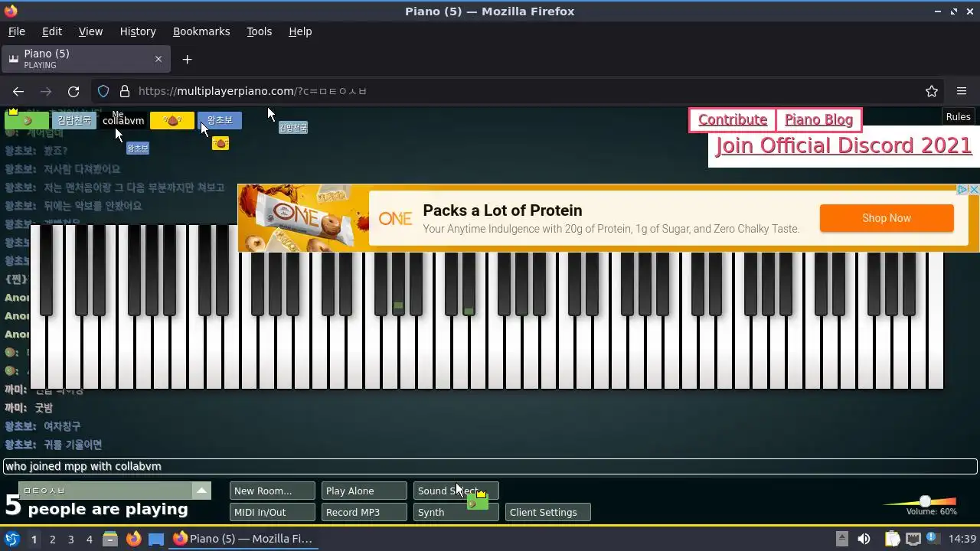The height and width of the screenshot is (551, 980).
Task: Open the notification tray icon
Action: click(x=933, y=539)
